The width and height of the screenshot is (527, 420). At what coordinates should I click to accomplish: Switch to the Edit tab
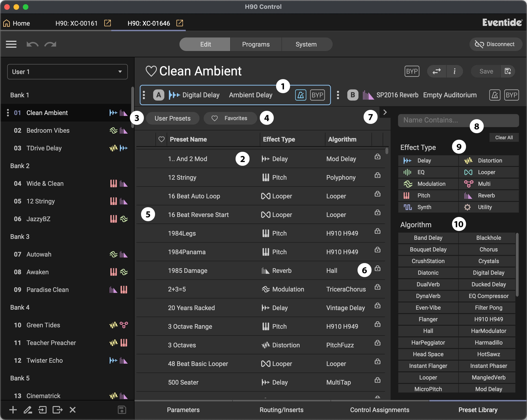(205, 44)
